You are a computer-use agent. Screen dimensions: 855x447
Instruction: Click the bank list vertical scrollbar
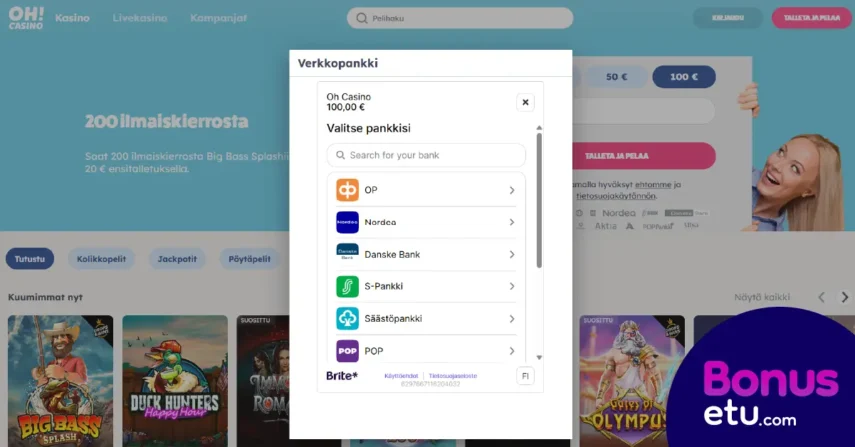(x=539, y=200)
